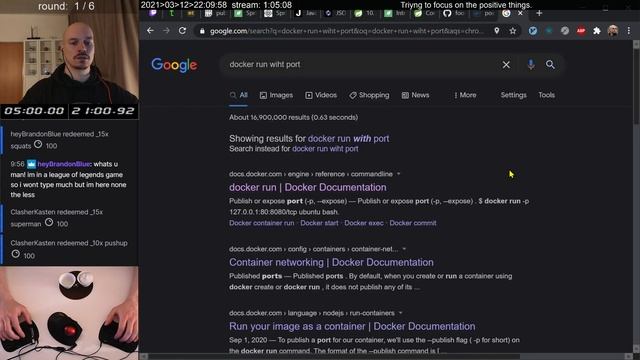This screenshot has height=360, width=640.
Task: Open 'Docker start' sitelink
Action: [x=319, y=223]
